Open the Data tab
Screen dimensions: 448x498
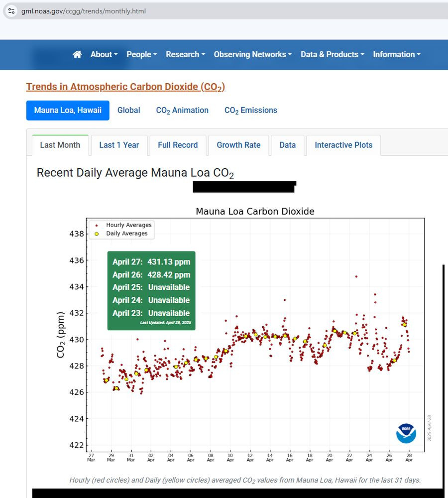click(x=287, y=145)
